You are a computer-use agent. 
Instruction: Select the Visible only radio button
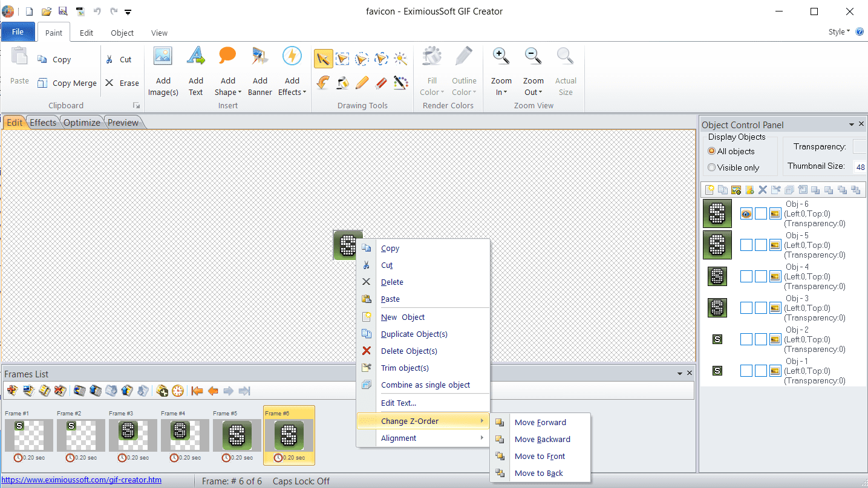tap(711, 168)
